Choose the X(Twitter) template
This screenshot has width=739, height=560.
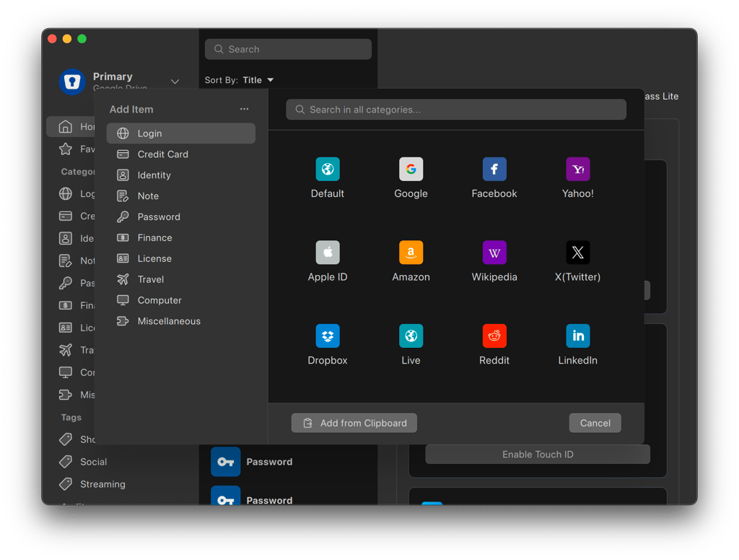pyautogui.click(x=578, y=252)
